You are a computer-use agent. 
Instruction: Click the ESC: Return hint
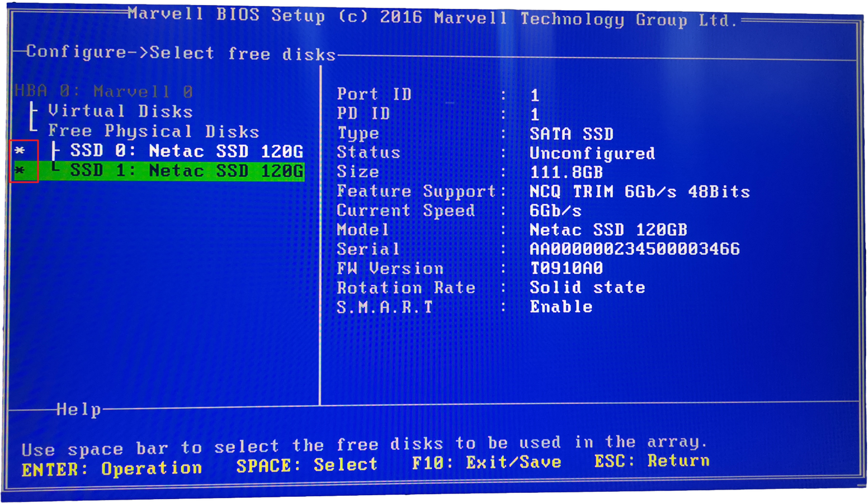(x=652, y=461)
